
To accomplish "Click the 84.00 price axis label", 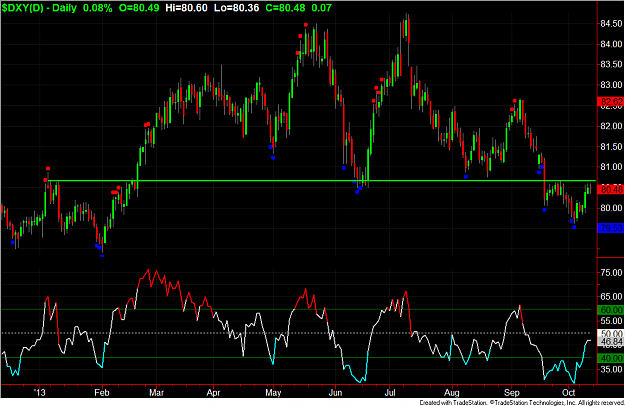I will (x=611, y=44).
